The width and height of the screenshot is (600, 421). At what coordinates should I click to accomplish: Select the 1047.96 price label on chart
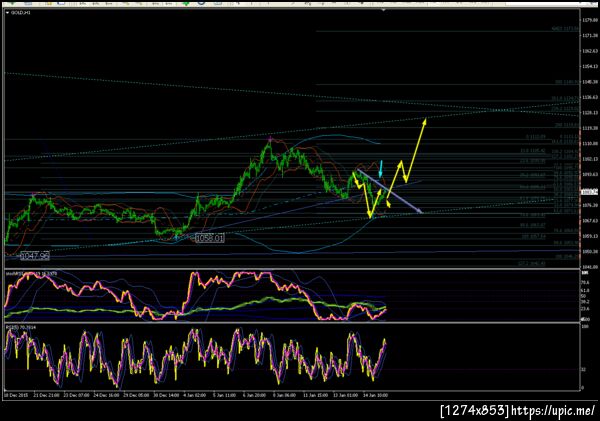(34, 256)
